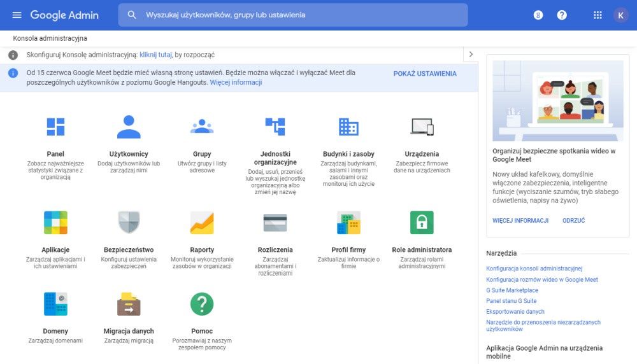Click the Google Admin logo
The image size is (637, 364).
tap(64, 15)
